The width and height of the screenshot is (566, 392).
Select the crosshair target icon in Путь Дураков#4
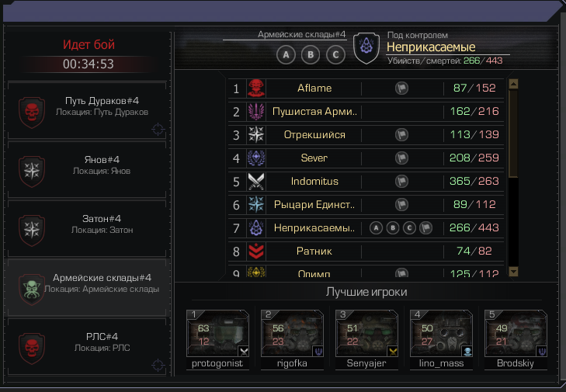(x=158, y=129)
